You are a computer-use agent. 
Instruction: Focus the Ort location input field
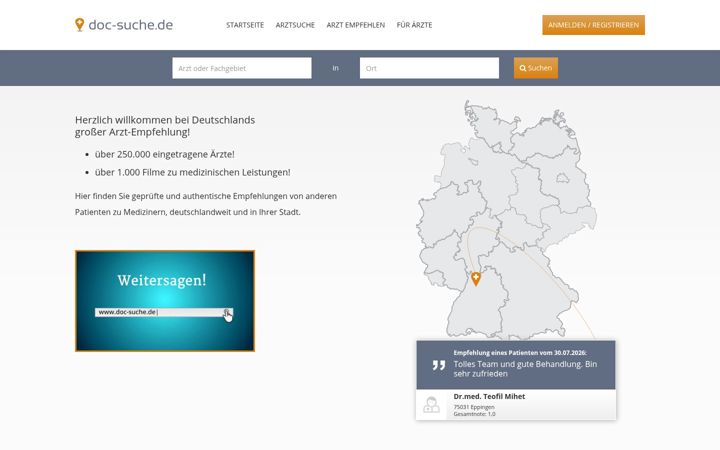429,68
